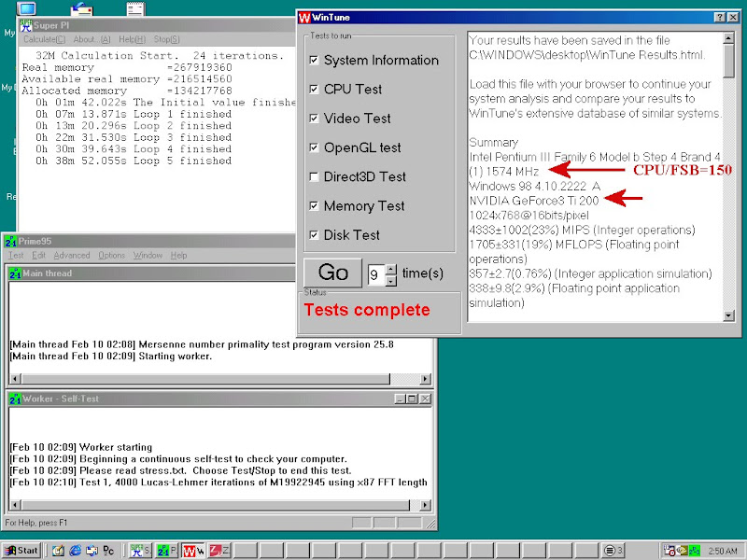Click the Prime95 title bar icon
The height and width of the screenshot is (560, 747).
click(10, 242)
